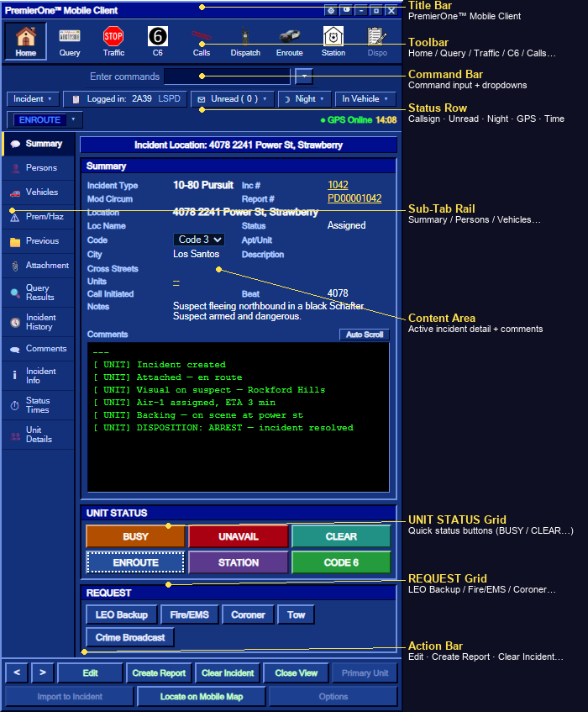This screenshot has height=712, width=588.
Task: Open the Vehicles sub-tab
Action: 38,193
